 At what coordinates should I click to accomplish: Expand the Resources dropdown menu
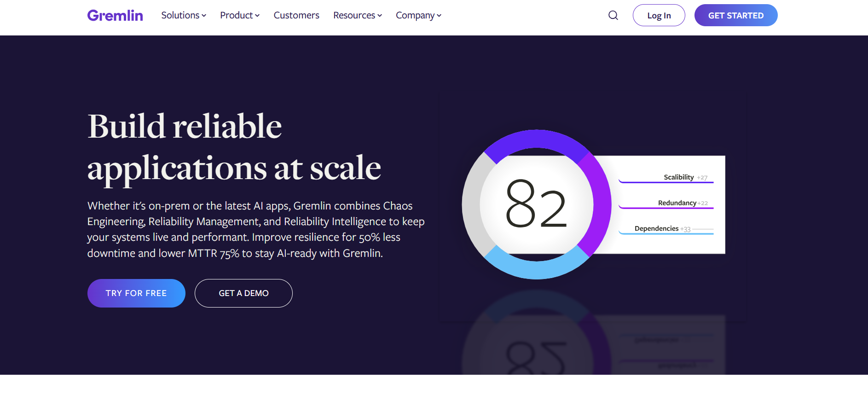tap(358, 15)
